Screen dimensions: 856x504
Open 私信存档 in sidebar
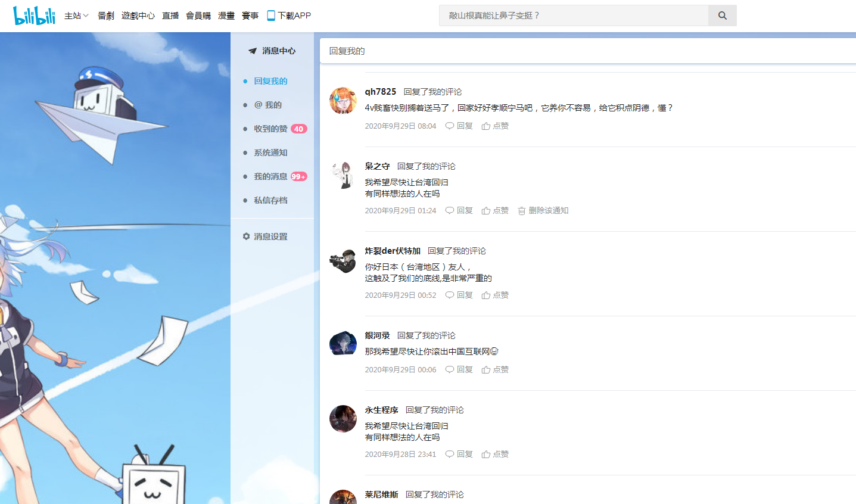271,200
